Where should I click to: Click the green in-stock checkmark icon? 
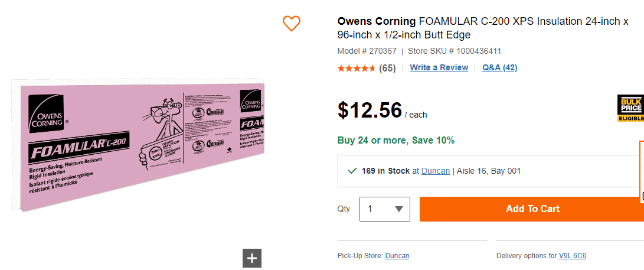coord(352,171)
